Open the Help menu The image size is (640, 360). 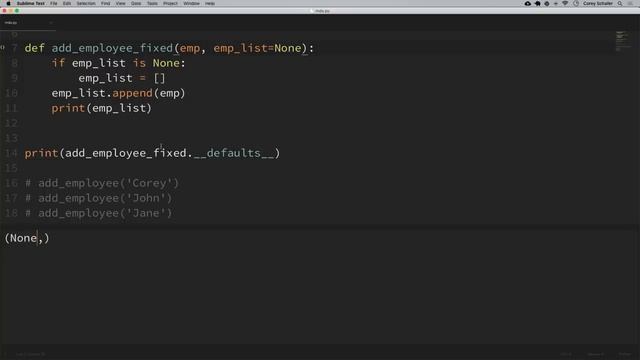tap(210, 3)
